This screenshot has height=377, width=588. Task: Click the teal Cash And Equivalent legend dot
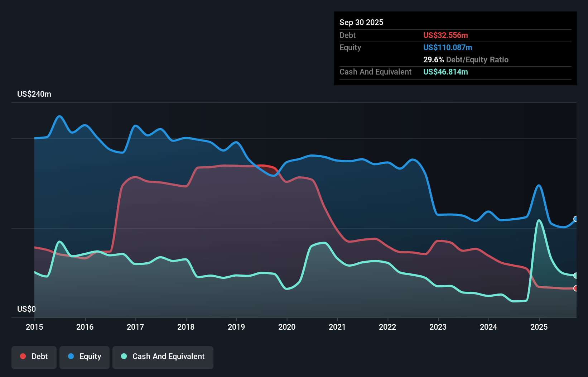pos(123,356)
